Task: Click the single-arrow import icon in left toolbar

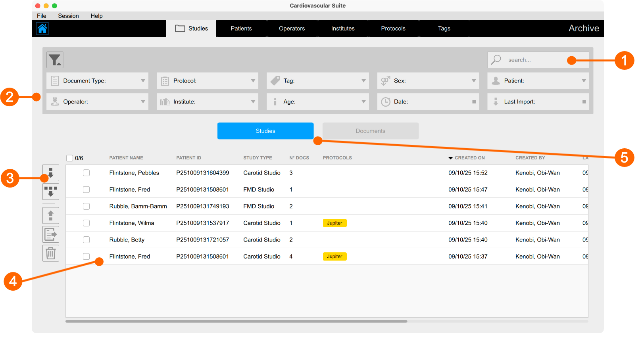Action: coord(51,173)
